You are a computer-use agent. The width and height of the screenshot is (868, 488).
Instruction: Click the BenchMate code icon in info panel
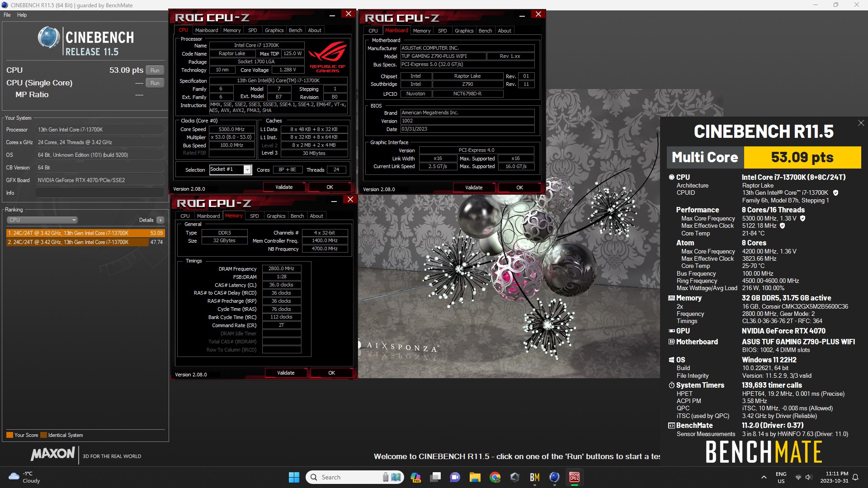tap(671, 426)
